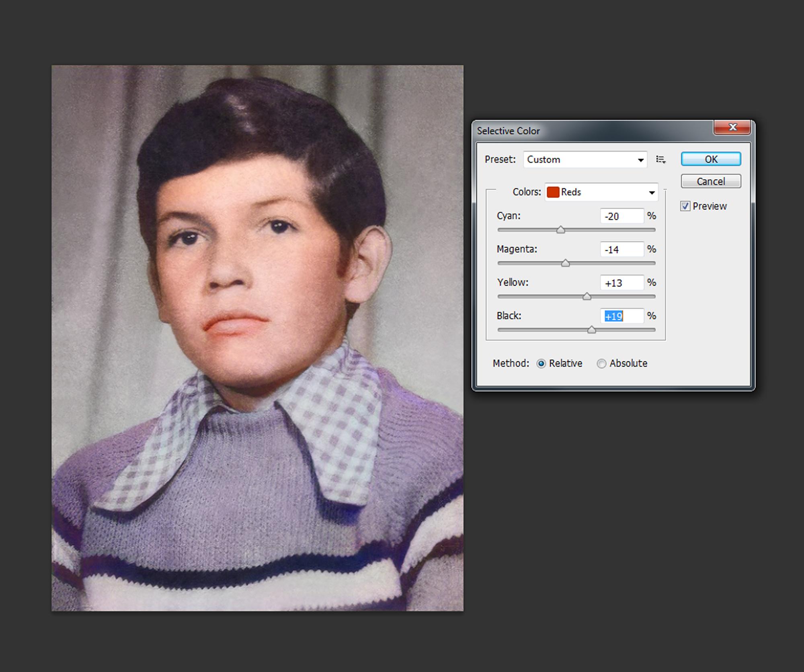Click the Black slider handle
Screen dimensions: 804x672
(591, 330)
